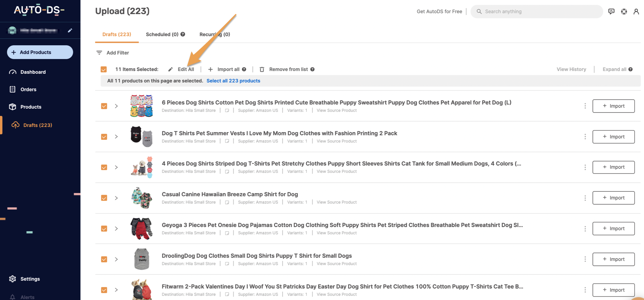Switch to the Scheduled (0) tab
Viewport: 644px width, 300px height.
[162, 34]
